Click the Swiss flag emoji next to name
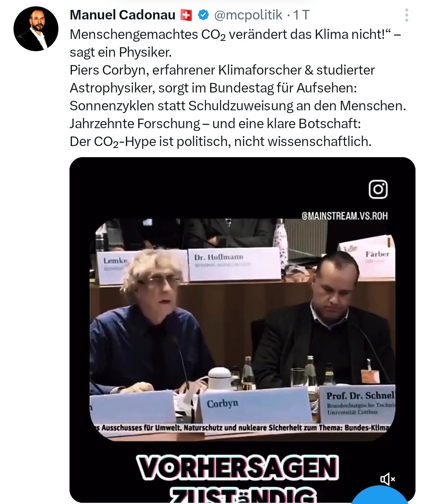Viewport: 429px width, 504px height. 186,15
